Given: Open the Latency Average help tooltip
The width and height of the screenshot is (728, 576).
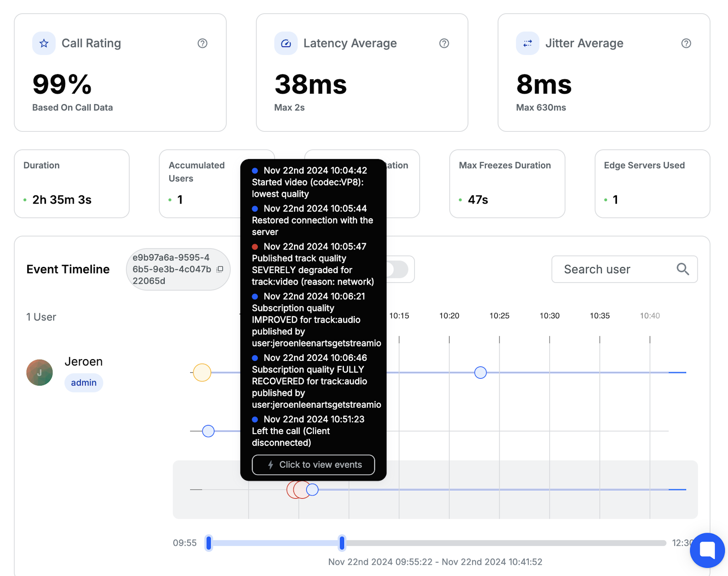Looking at the screenshot, I should click(x=445, y=43).
